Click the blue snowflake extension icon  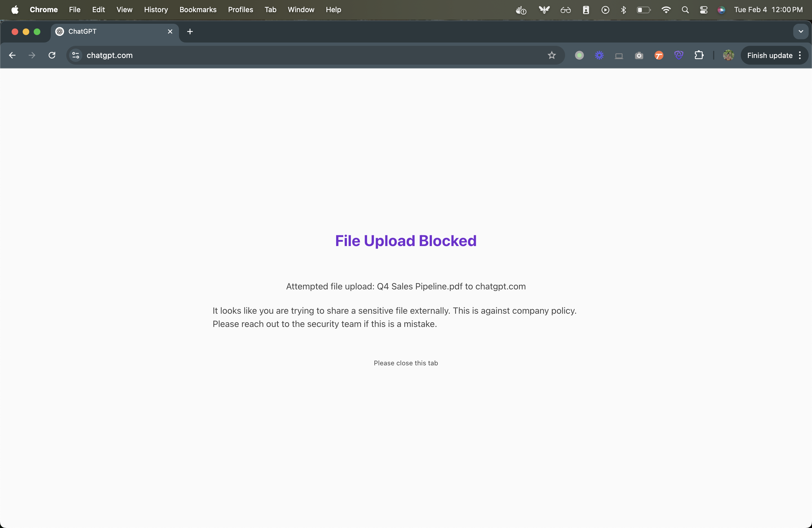click(x=599, y=55)
